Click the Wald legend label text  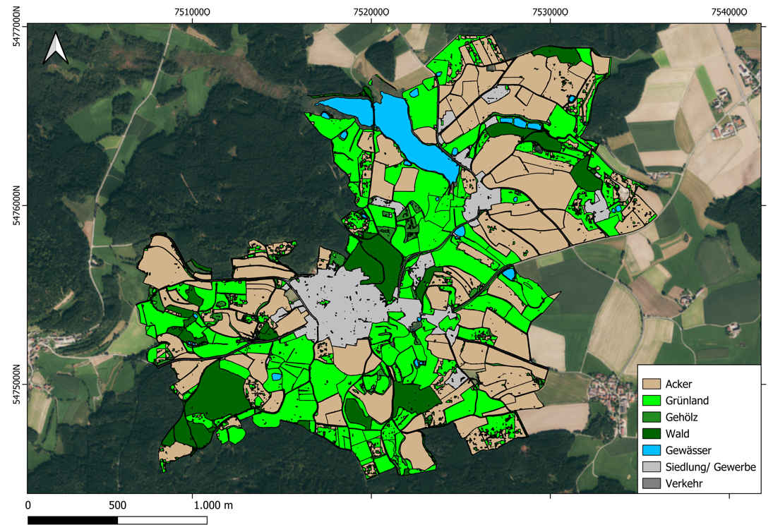tap(677, 434)
